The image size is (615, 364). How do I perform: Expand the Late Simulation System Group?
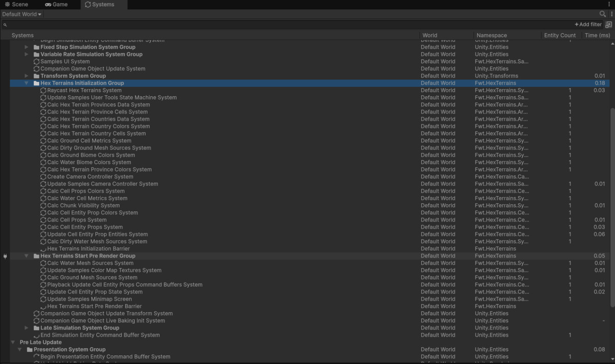coord(27,328)
